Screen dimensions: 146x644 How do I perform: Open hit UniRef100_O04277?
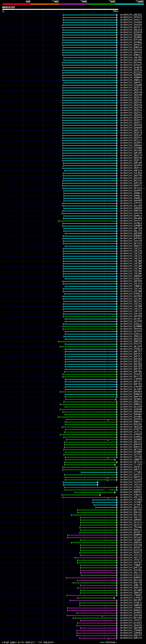point(131,20)
